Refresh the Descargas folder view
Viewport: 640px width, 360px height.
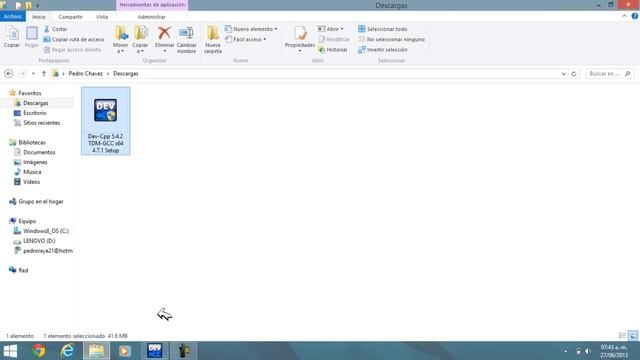point(574,74)
